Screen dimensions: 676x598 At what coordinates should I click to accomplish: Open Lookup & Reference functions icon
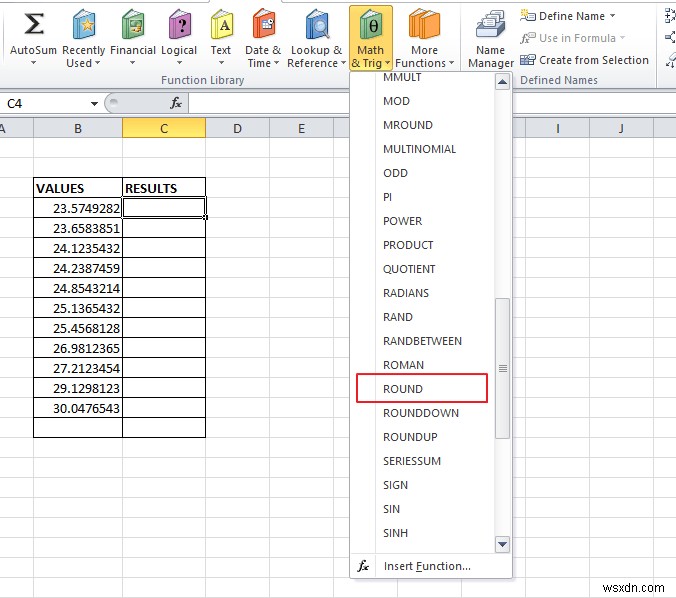(x=317, y=25)
